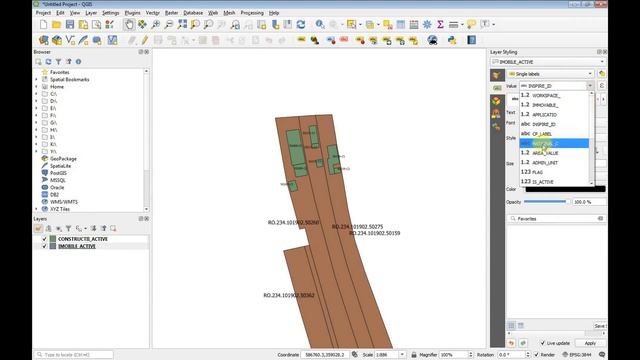This screenshot has width=640, height=360.
Task: Click the Apply button
Action: click(x=590, y=343)
